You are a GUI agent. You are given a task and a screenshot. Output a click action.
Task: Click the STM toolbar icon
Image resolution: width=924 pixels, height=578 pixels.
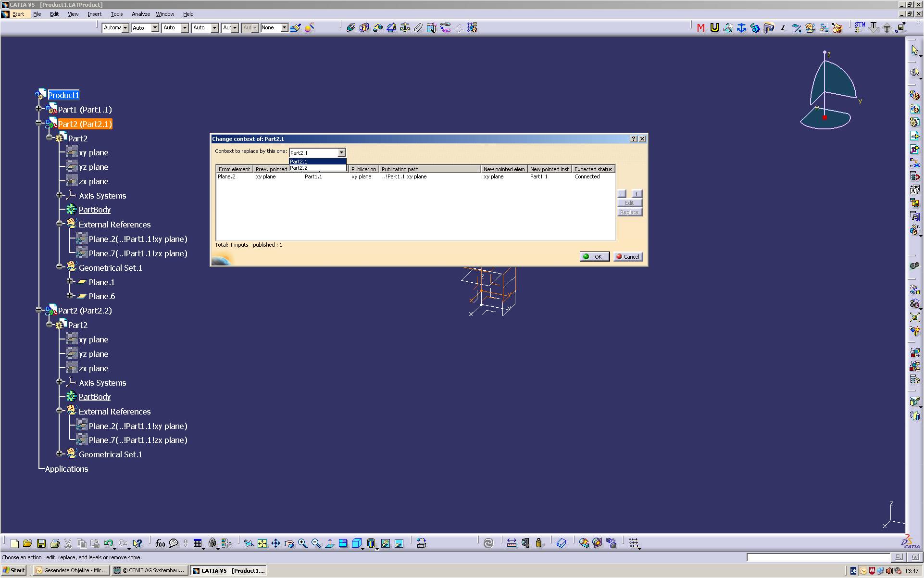[860, 27]
